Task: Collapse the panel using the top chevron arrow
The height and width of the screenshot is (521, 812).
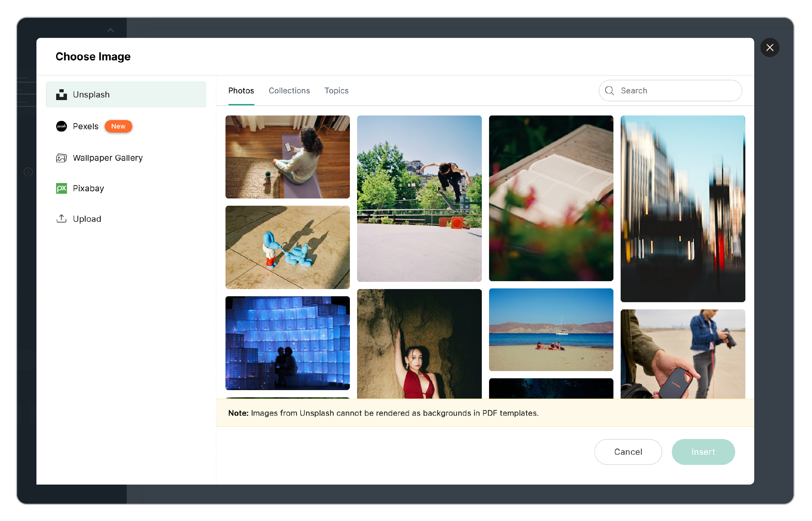Action: 110,30
